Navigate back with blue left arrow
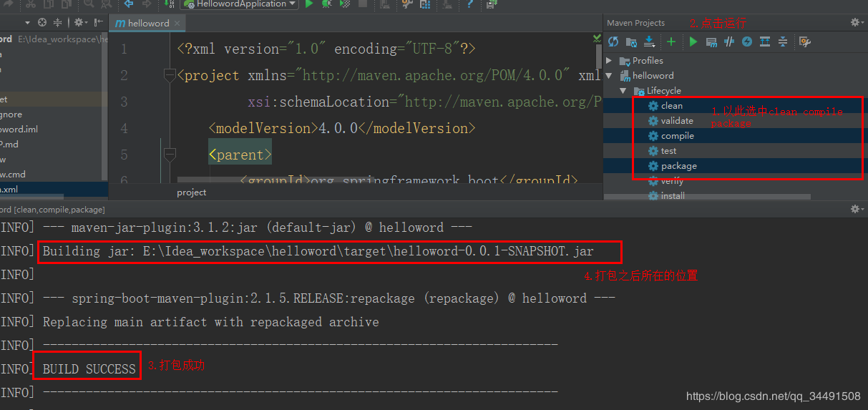This screenshot has width=868, height=410. click(129, 4)
